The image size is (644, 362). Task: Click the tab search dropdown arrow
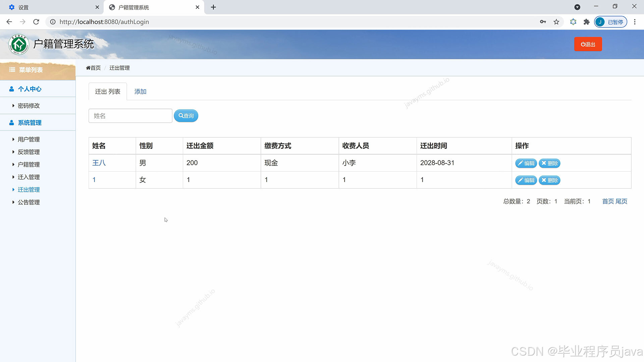[577, 7]
